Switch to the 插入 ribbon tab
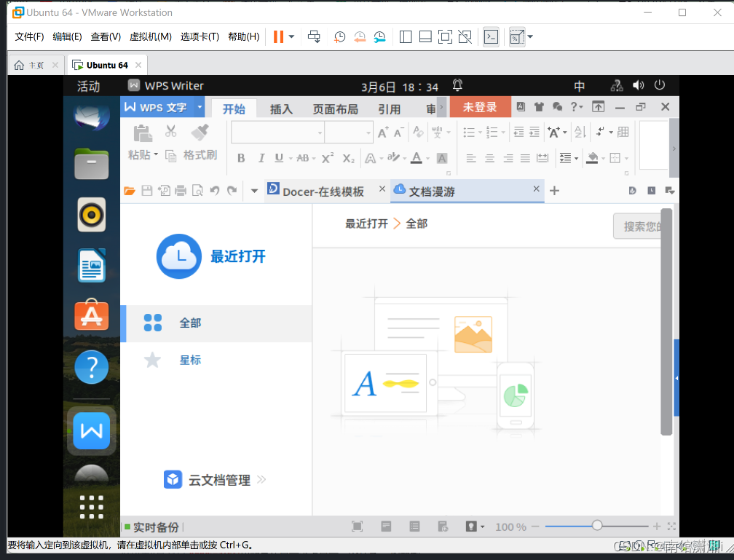This screenshot has width=734, height=560. [x=280, y=108]
